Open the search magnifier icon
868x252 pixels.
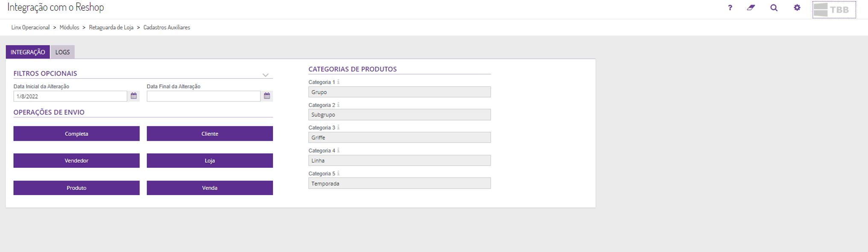tap(774, 8)
